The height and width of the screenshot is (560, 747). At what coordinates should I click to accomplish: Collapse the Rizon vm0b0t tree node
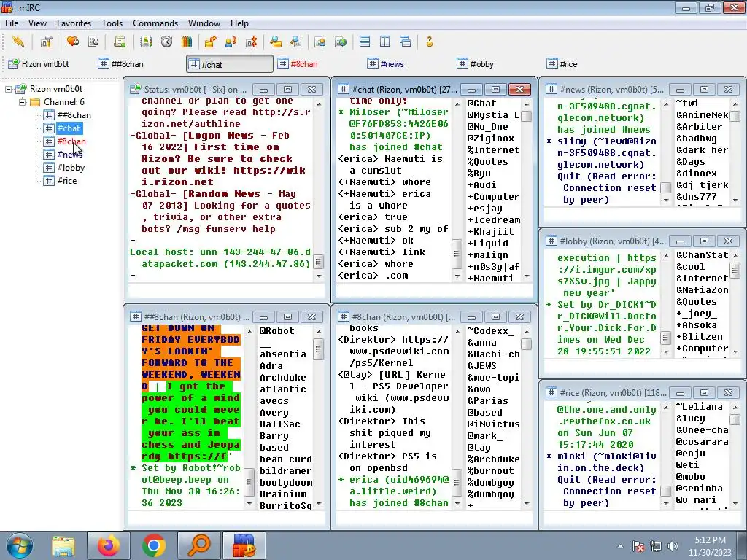click(x=8, y=89)
